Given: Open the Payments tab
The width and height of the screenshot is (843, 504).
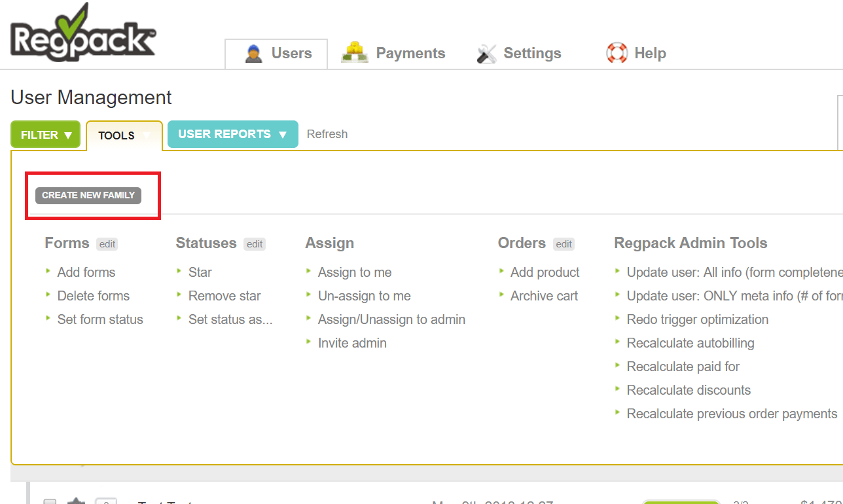Looking at the screenshot, I should click(x=410, y=53).
